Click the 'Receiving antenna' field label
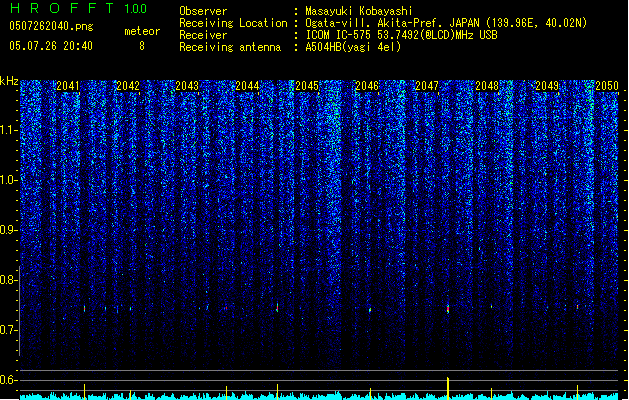629x400 pixels. point(230,47)
